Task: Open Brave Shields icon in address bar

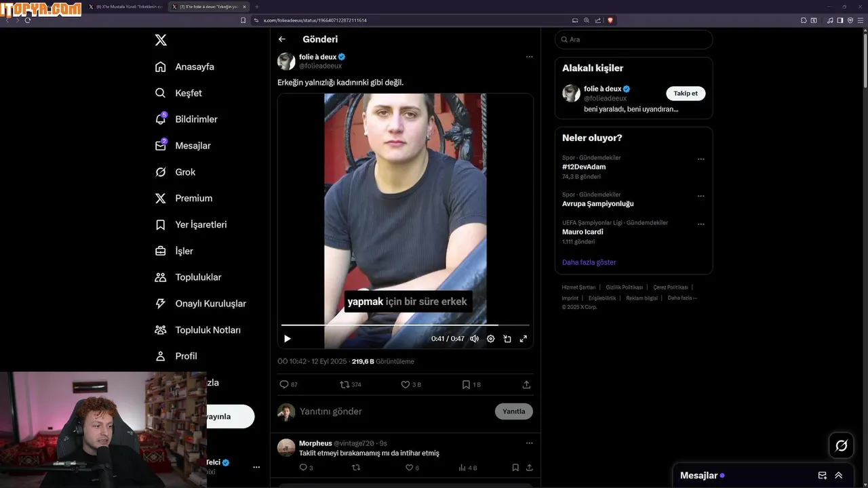Action: click(x=610, y=20)
